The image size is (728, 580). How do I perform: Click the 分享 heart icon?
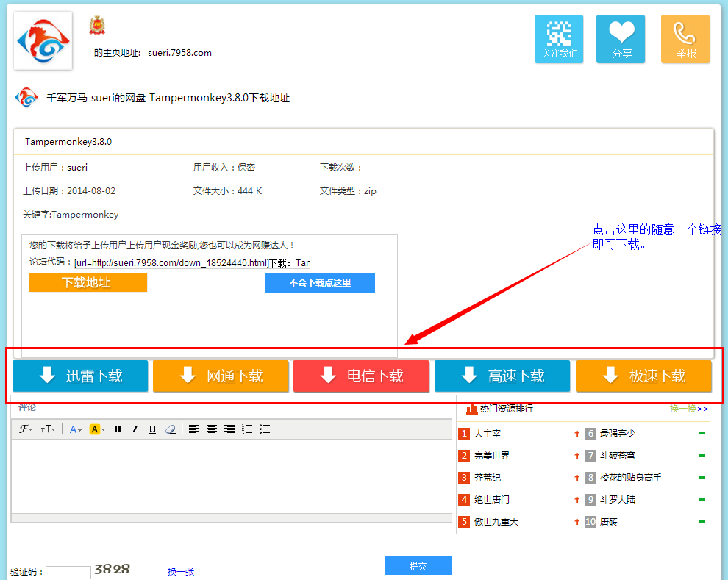(621, 39)
